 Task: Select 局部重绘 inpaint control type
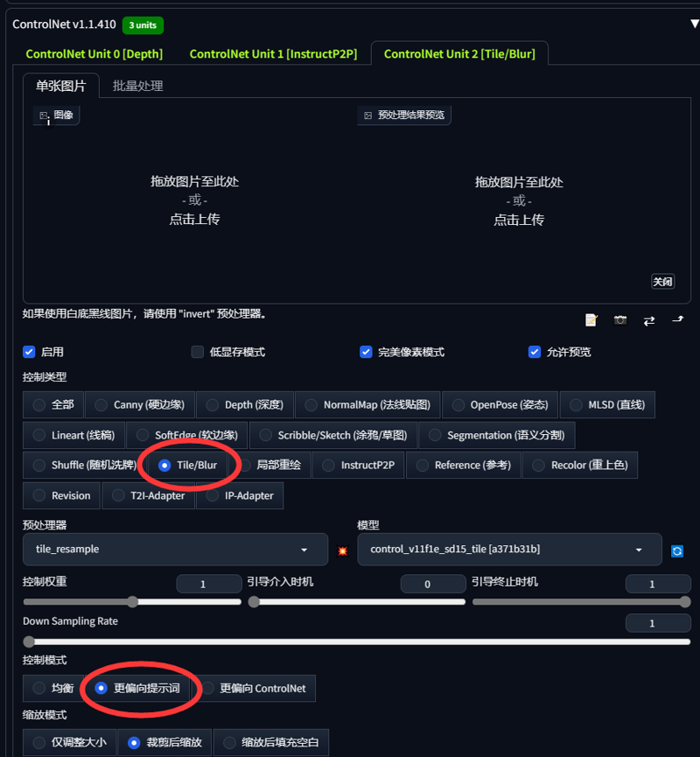click(x=269, y=465)
